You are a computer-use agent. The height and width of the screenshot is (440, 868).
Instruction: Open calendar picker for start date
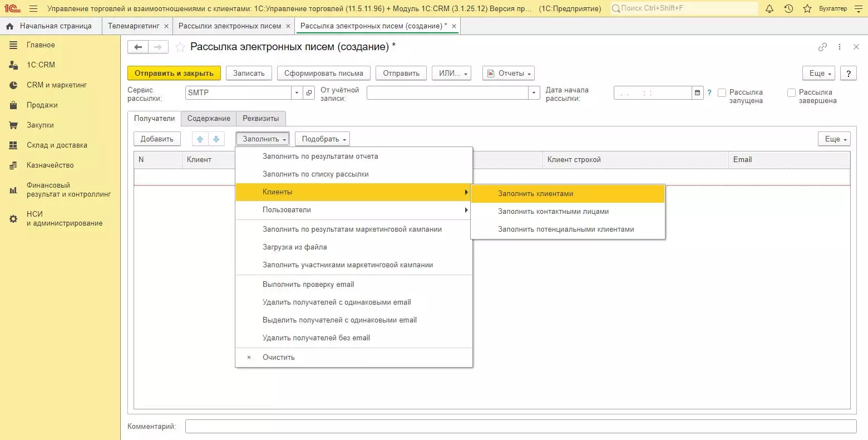[x=698, y=93]
